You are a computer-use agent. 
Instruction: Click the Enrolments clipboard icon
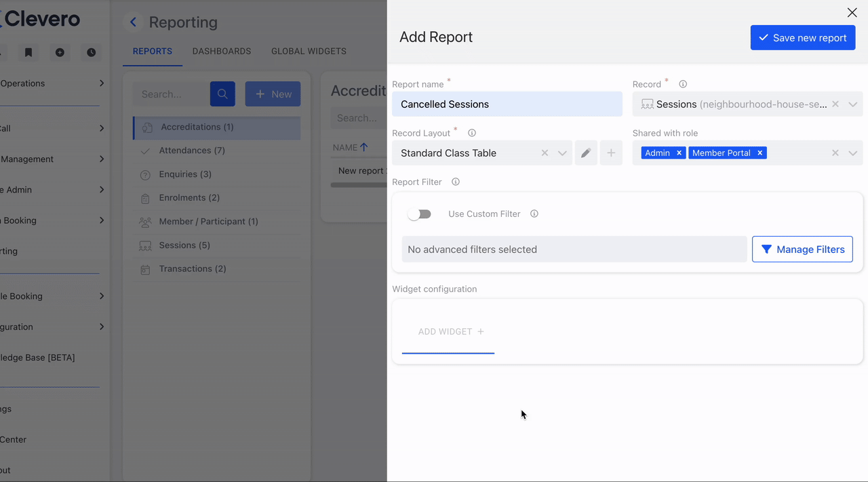(x=145, y=199)
